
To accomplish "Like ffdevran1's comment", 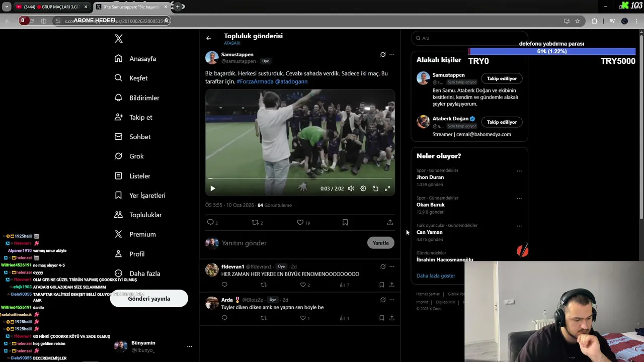I will pyautogui.click(x=303, y=285).
